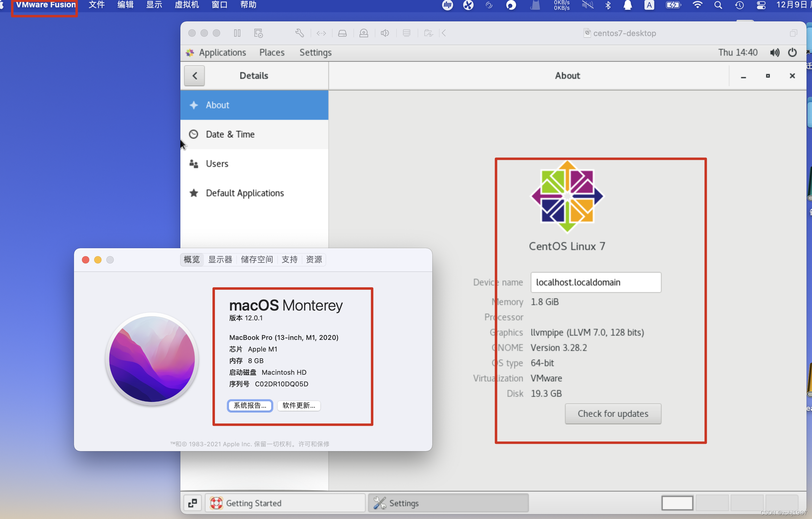The image size is (812, 519).
Task: Click Check for updates button
Action: pyautogui.click(x=613, y=414)
